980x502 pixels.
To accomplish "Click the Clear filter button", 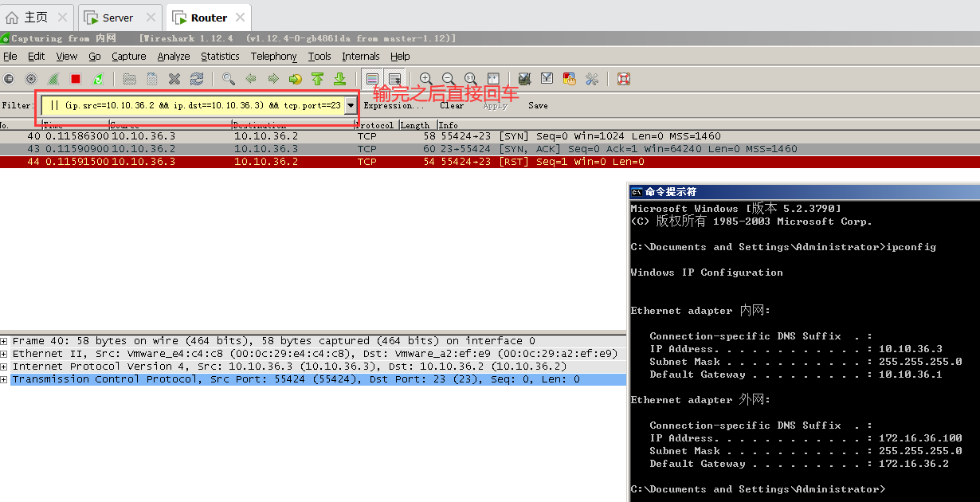I will point(452,105).
